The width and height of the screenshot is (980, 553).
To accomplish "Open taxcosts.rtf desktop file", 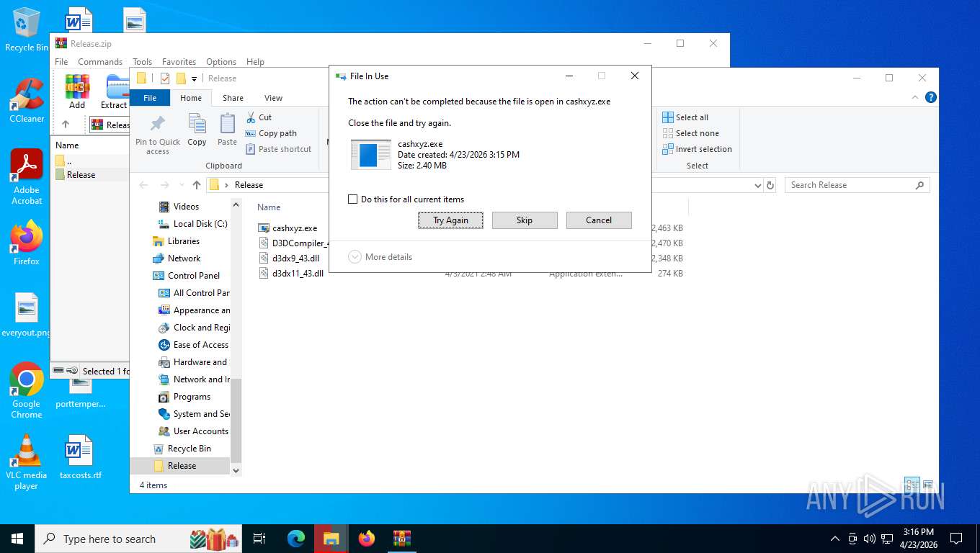I will 80,457.
